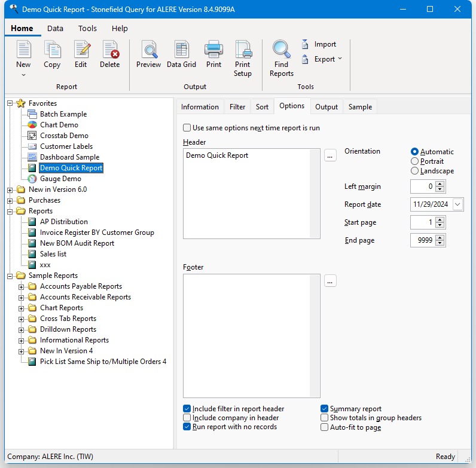Toggle Run report with no records
Screen dimensions: 476x468
tap(187, 427)
